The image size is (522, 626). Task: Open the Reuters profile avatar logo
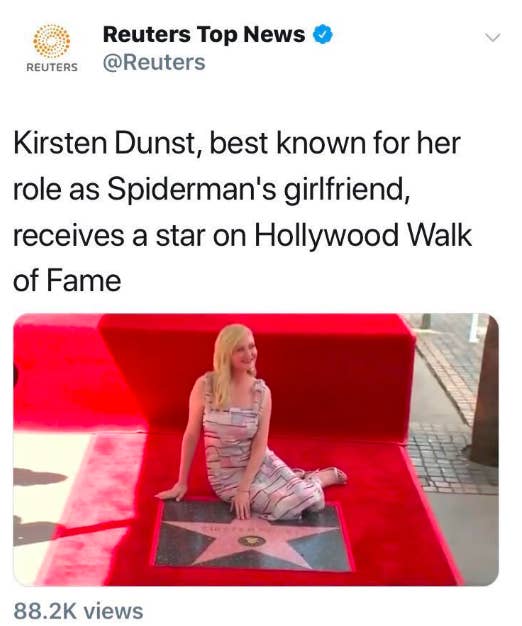click(51, 48)
